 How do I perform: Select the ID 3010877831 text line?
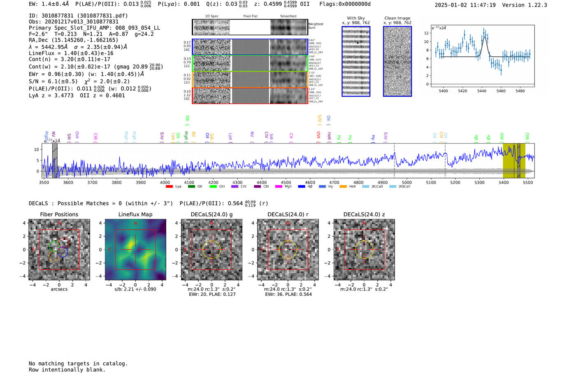[78, 16]
